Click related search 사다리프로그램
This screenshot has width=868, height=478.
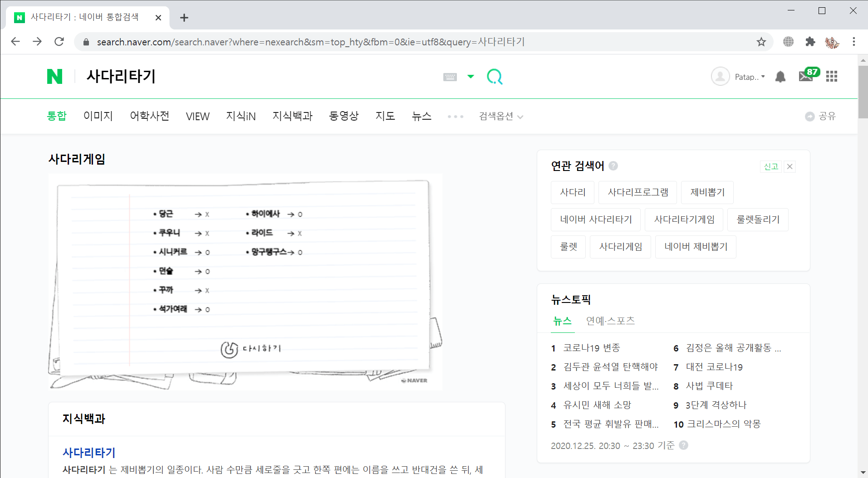638,192
